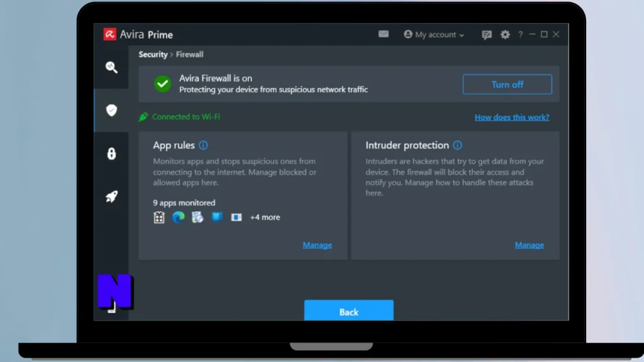Screen dimensions: 644x362
Task: Click Manage under App rules
Action: point(317,245)
